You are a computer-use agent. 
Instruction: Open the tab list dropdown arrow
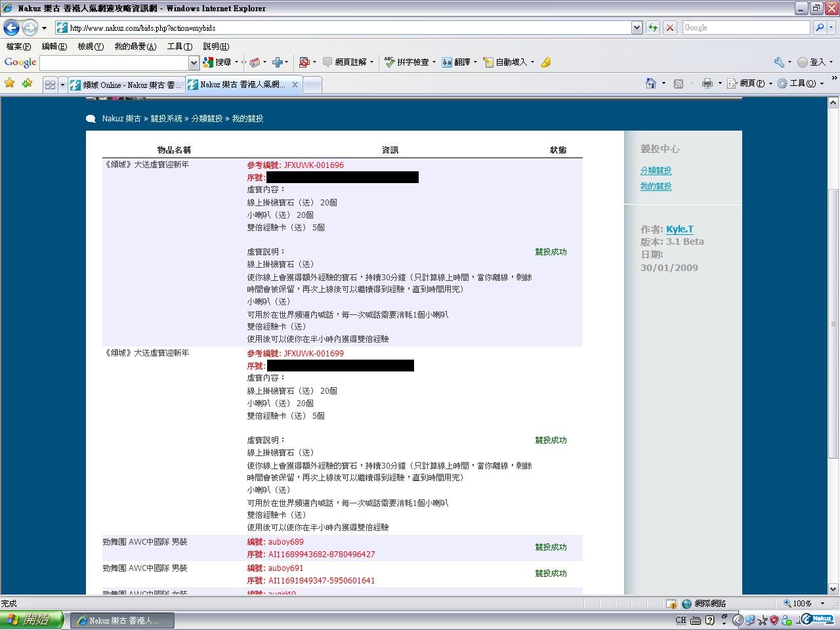tap(62, 85)
